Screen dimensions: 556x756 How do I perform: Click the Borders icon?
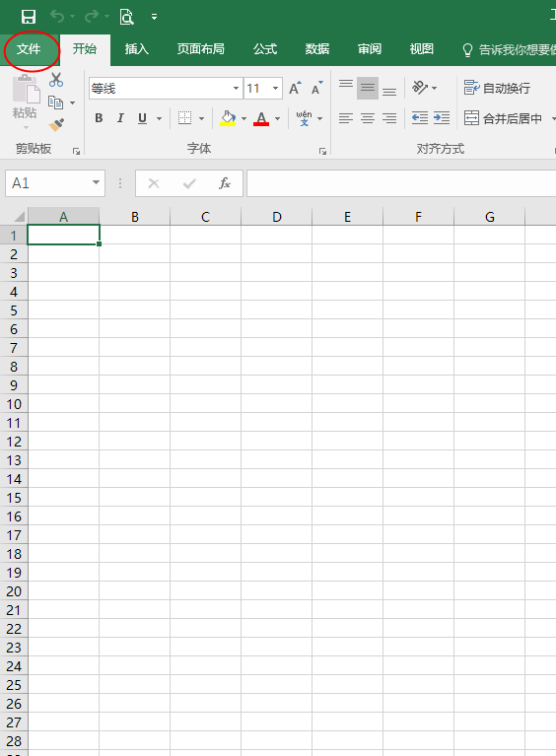pos(184,118)
